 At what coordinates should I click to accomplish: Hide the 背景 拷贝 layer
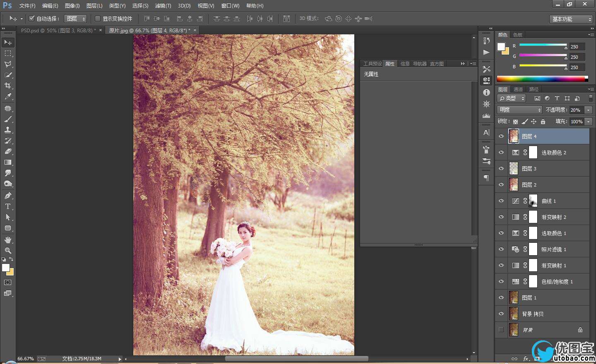point(501,314)
